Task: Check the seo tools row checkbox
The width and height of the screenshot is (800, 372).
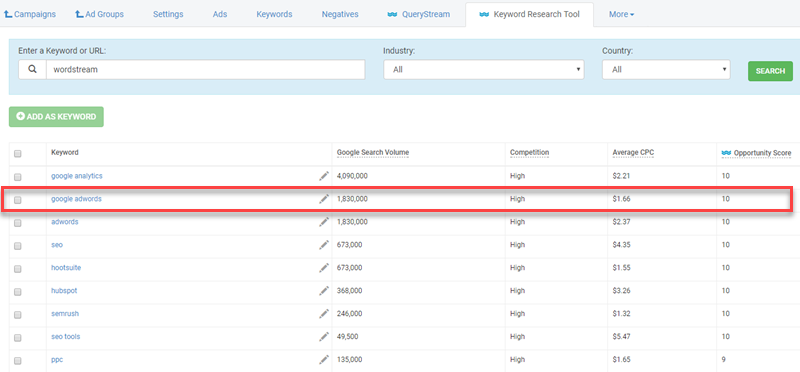Action: 18,338
